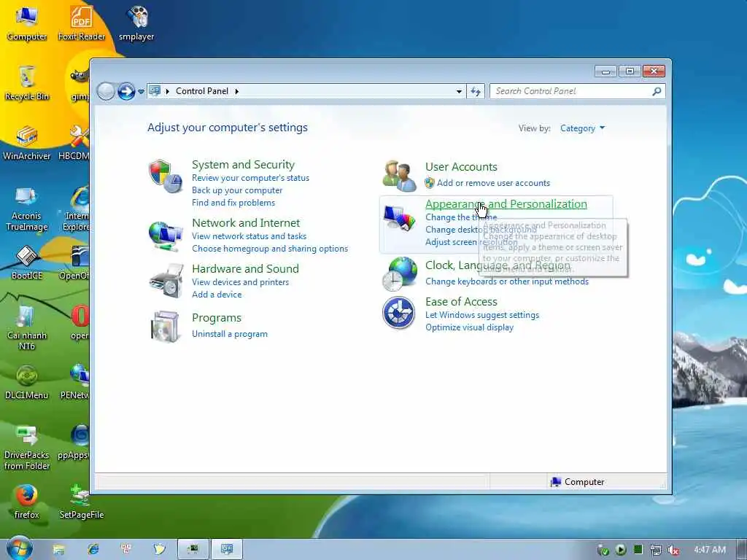
Task: Click Add or remove user accounts
Action: [x=494, y=183]
